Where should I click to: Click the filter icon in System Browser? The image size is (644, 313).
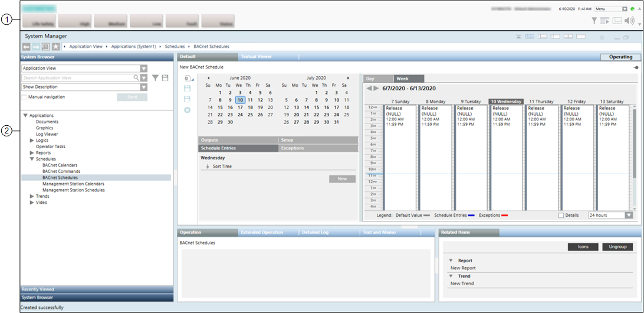[155, 78]
